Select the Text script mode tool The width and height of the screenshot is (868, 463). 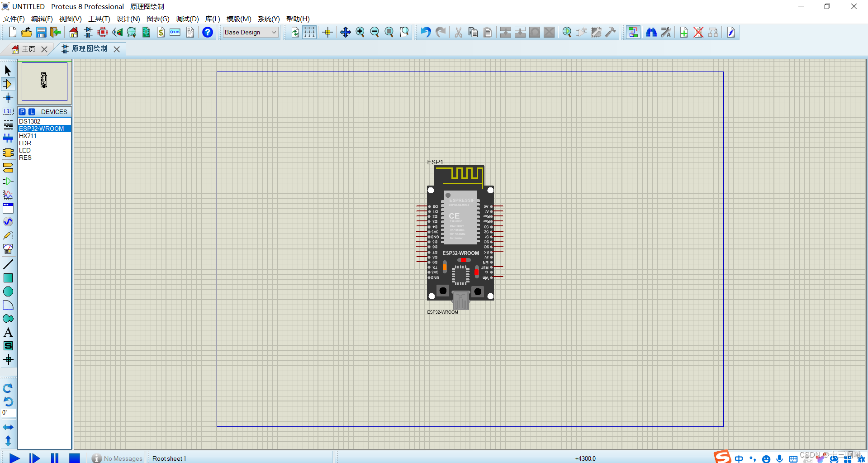coord(8,125)
